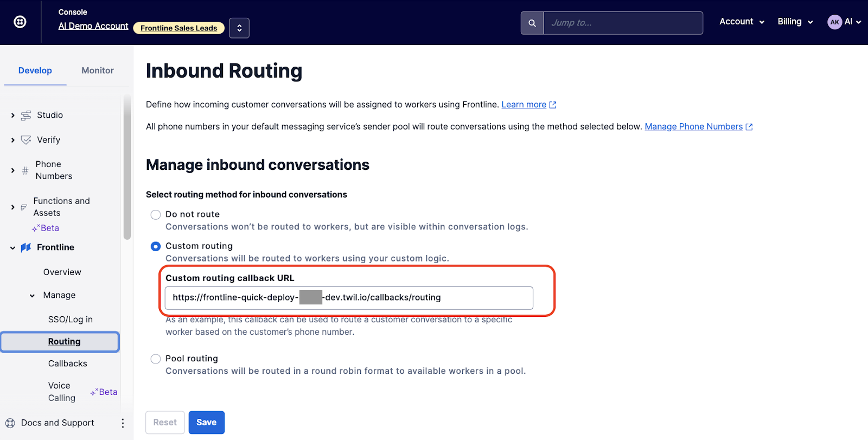Click the Beta sparkle icon beside Voice Calling
Viewport: 868px width, 440px height.
coord(94,392)
